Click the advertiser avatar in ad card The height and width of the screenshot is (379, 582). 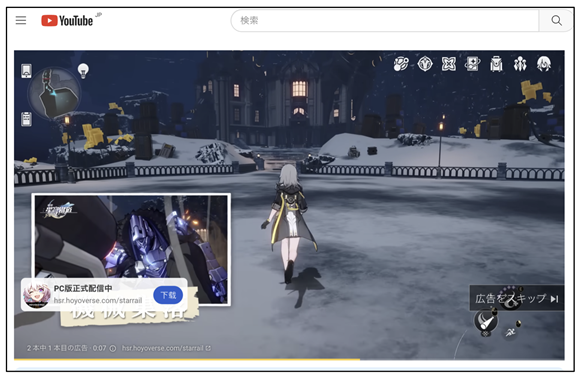37,295
